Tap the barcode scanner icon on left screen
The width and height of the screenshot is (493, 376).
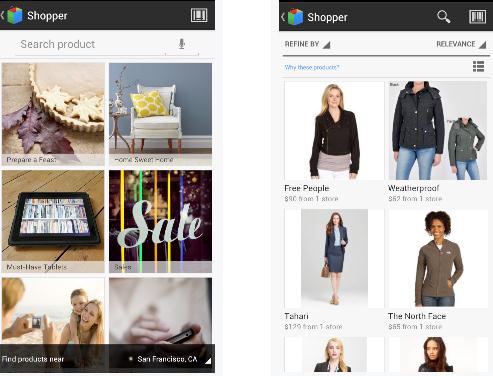(x=199, y=15)
